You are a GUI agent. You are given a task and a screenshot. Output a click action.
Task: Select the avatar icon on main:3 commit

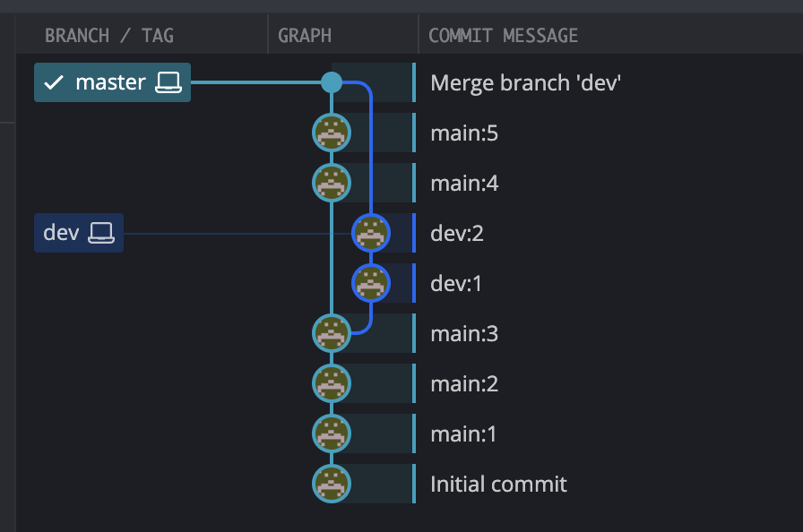click(332, 332)
